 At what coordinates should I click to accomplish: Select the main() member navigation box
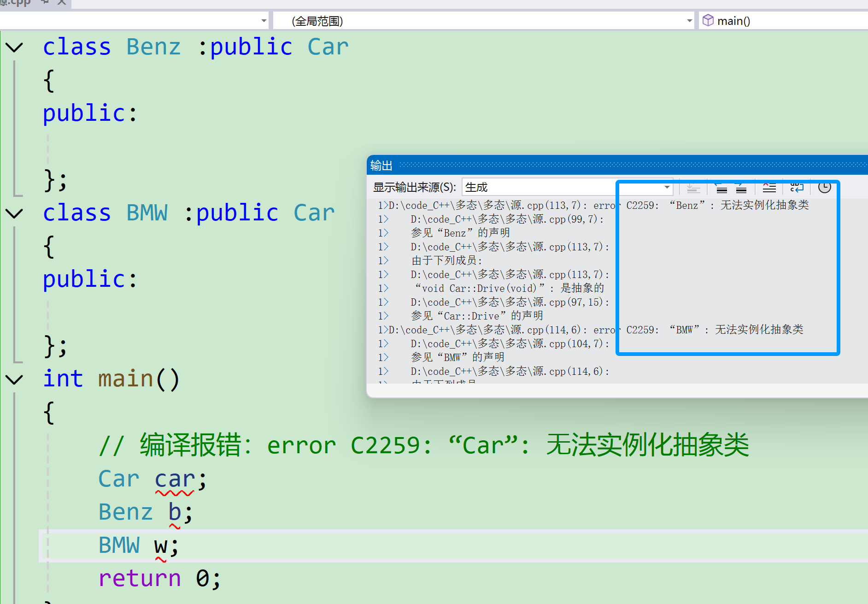pyautogui.click(x=783, y=21)
